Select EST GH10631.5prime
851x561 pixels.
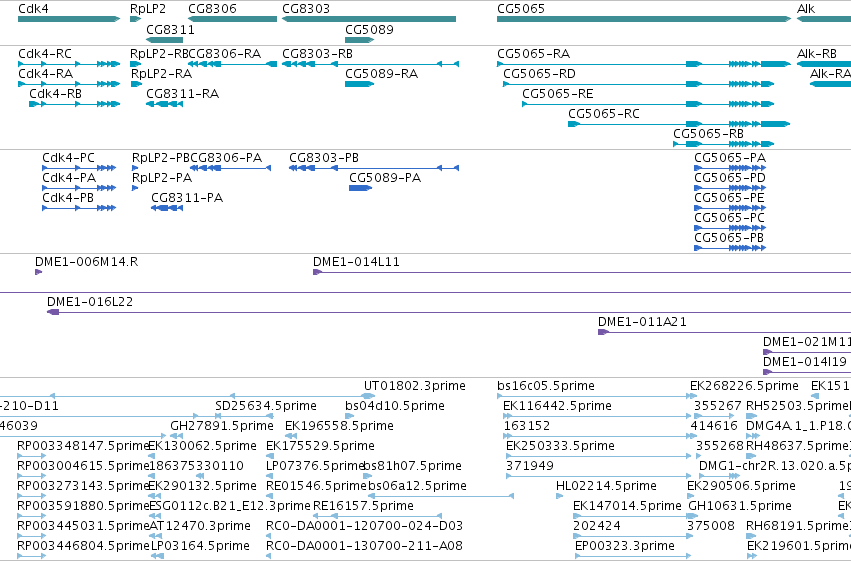click(740, 506)
